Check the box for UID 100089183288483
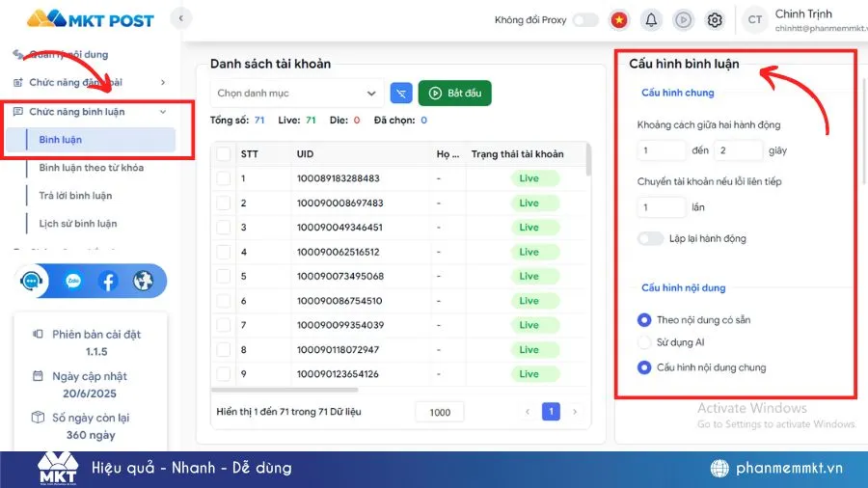 [x=224, y=178]
